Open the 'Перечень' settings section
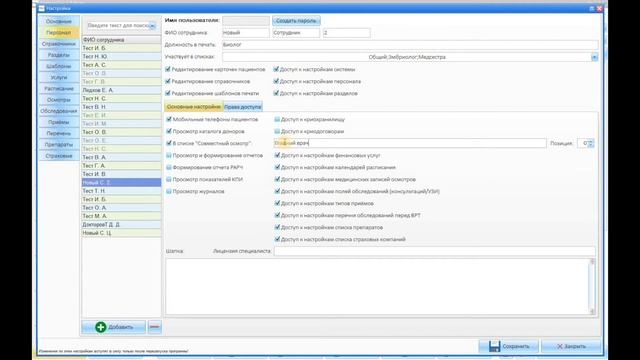 (x=59, y=133)
